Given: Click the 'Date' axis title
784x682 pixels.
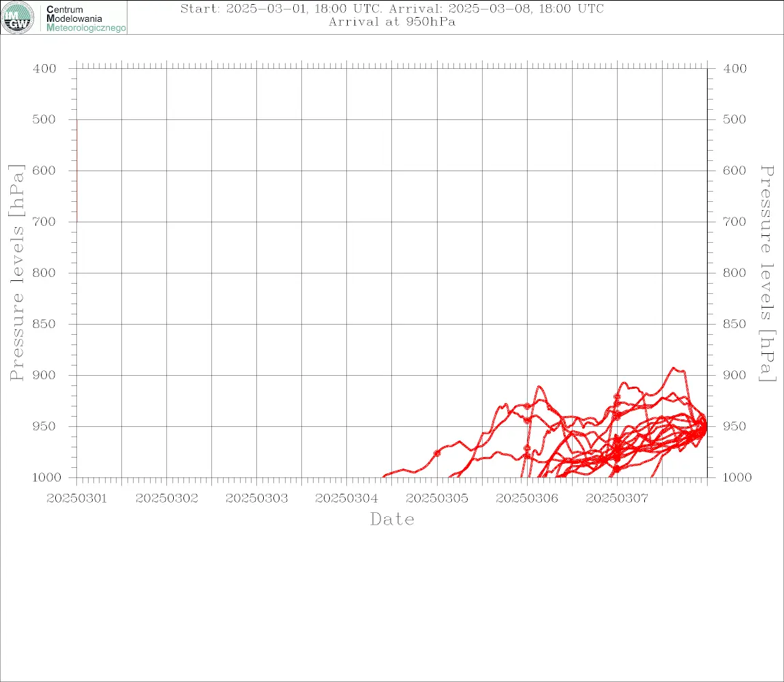Looking at the screenshot, I should [x=392, y=519].
